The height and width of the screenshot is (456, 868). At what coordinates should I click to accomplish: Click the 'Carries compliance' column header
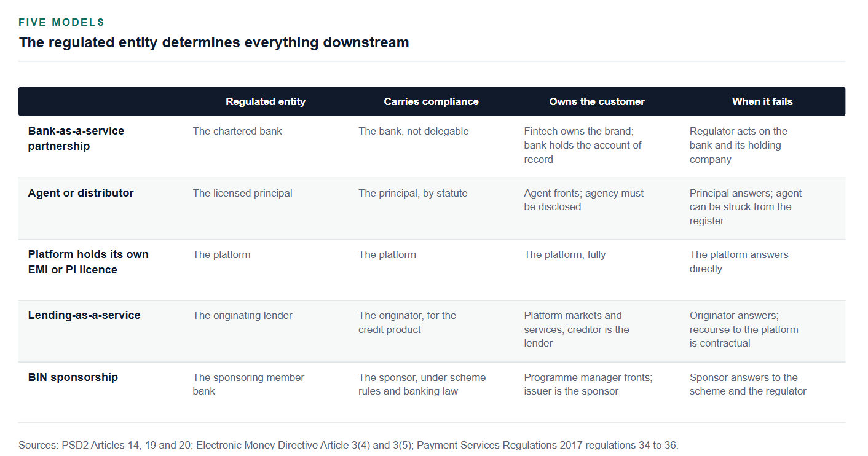tap(431, 101)
